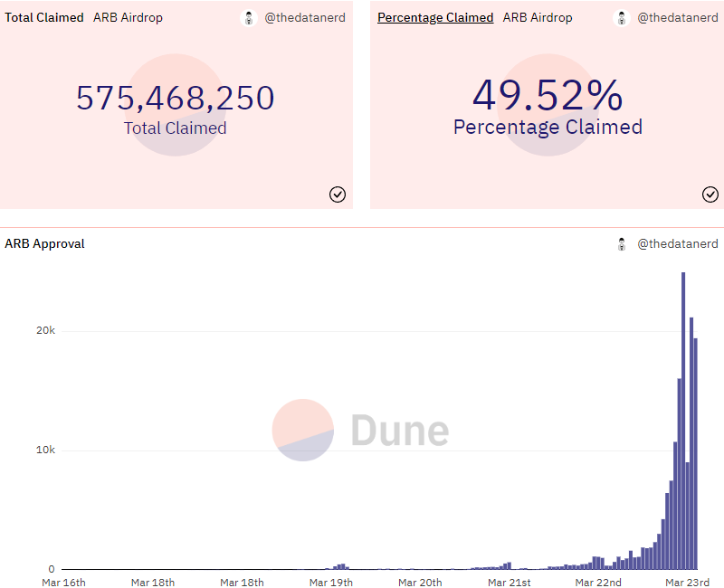Click checkmark status icon in Percentage Claimed panel

tap(710, 194)
